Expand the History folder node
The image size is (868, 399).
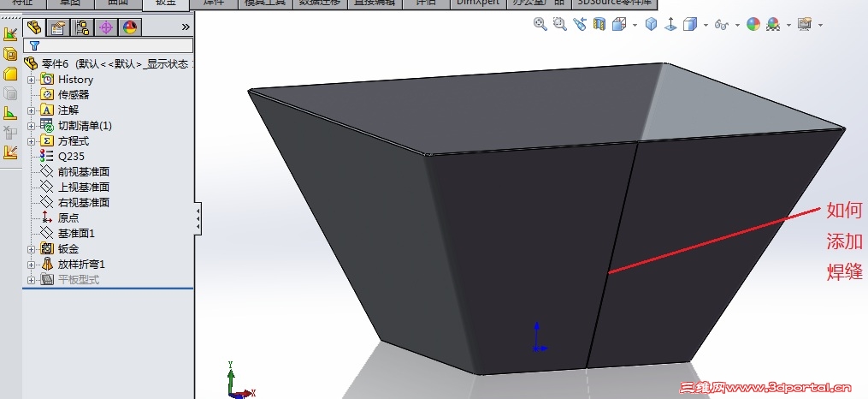point(31,80)
